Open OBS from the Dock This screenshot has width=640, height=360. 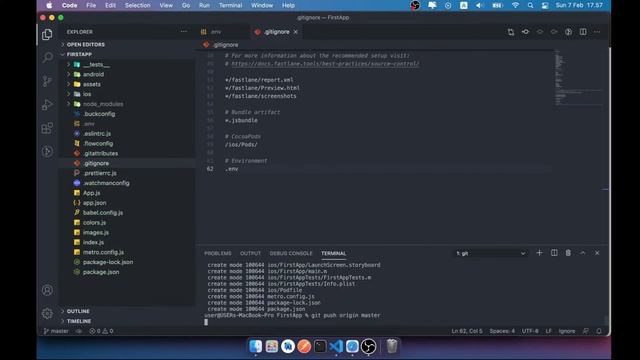tap(368, 346)
